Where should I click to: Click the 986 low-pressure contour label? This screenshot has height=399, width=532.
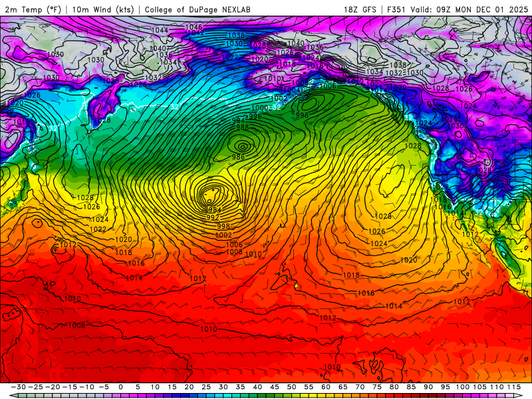(x=239, y=157)
